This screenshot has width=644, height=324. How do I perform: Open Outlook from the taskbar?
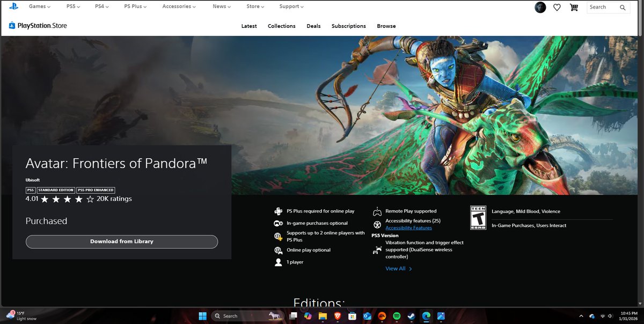367,315
